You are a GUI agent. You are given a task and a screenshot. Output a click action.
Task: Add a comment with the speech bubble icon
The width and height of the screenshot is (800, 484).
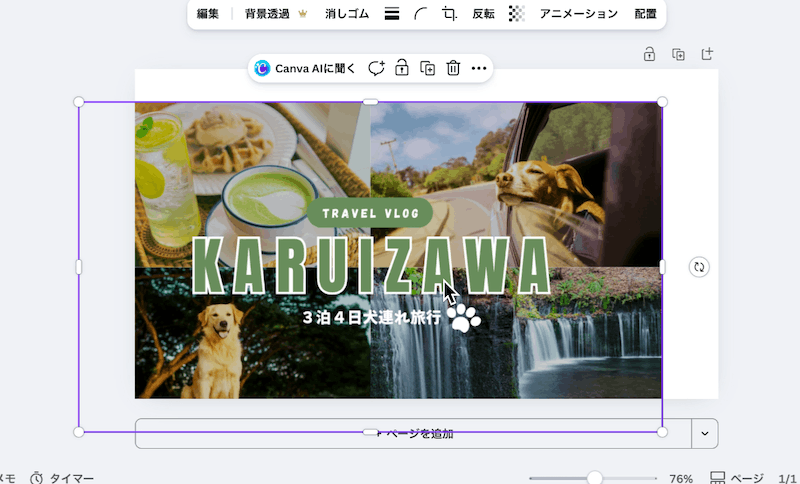click(x=376, y=68)
